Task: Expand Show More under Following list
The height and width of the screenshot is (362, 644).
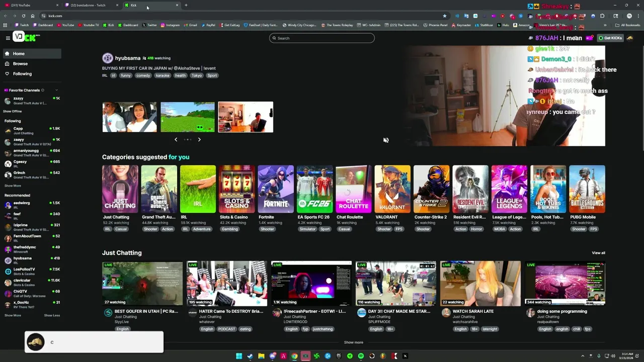Action: point(13,186)
